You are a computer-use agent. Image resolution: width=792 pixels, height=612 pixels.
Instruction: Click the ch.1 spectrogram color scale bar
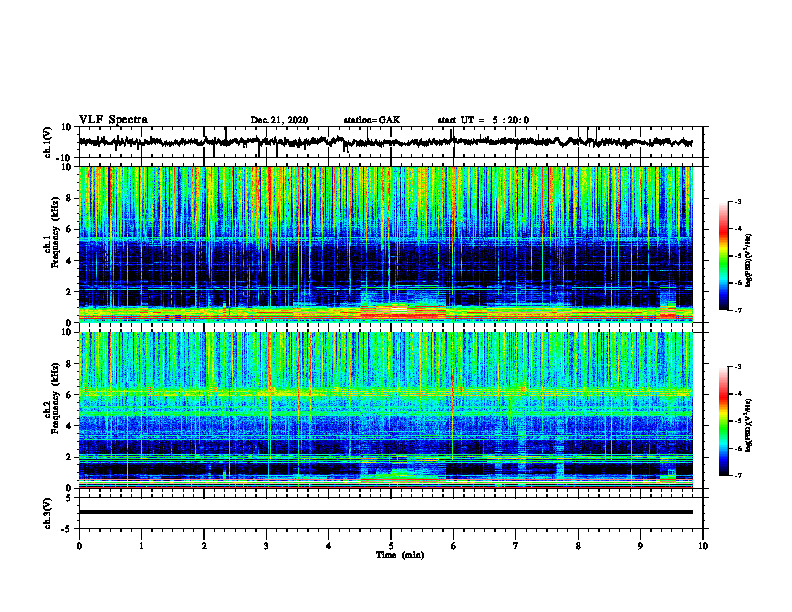pos(723,256)
